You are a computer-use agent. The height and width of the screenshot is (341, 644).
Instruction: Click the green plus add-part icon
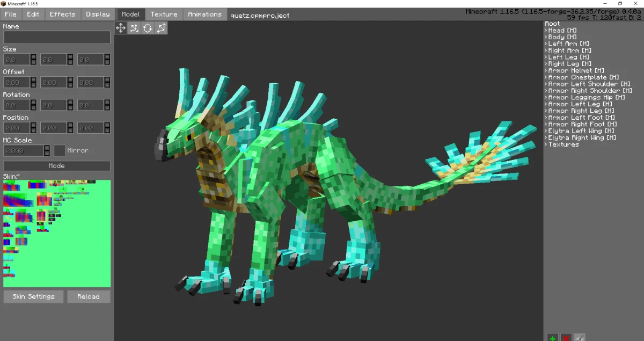(x=552, y=337)
